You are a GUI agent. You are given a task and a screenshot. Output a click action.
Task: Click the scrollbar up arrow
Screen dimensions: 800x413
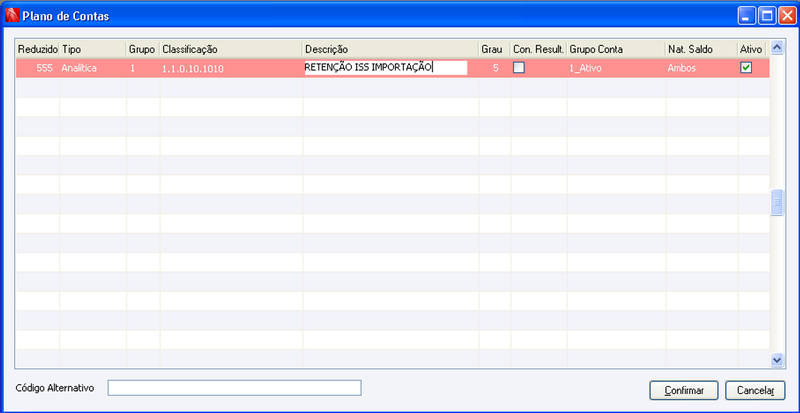[x=777, y=47]
